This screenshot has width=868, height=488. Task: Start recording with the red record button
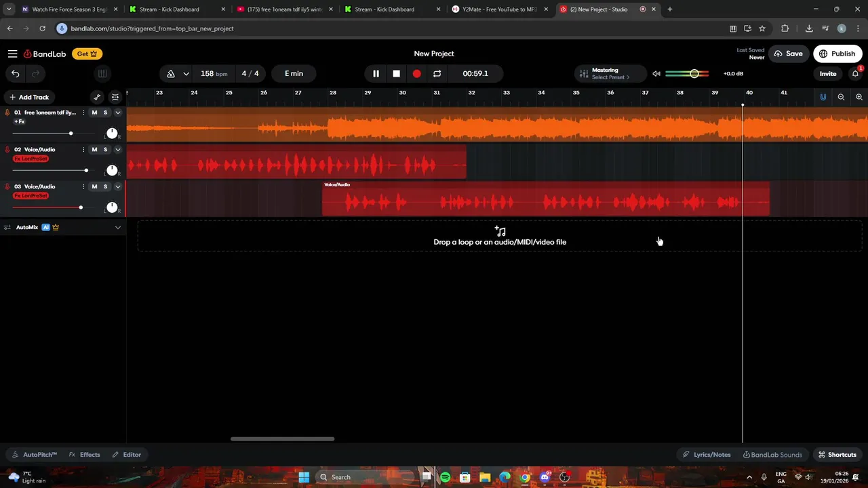[416, 73]
